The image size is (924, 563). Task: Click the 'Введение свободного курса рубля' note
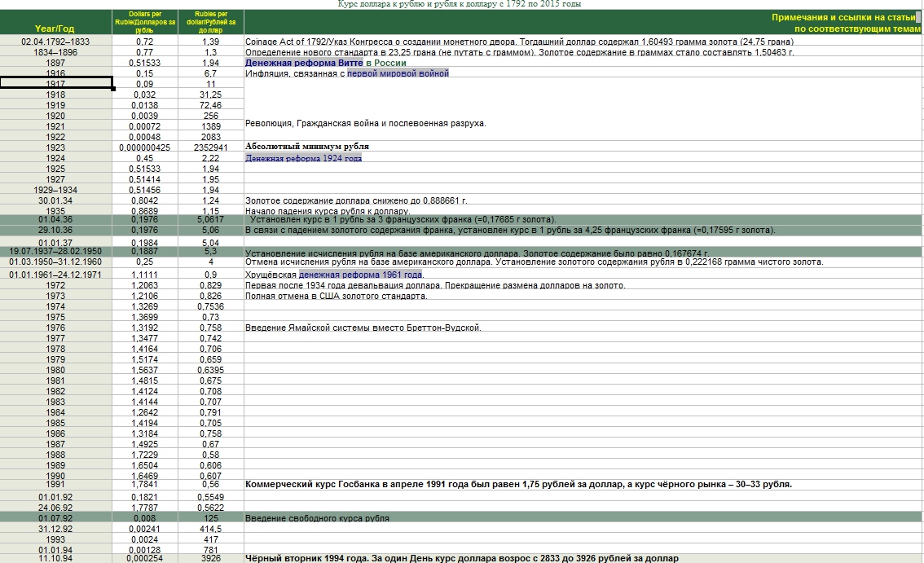pyautogui.click(x=317, y=518)
